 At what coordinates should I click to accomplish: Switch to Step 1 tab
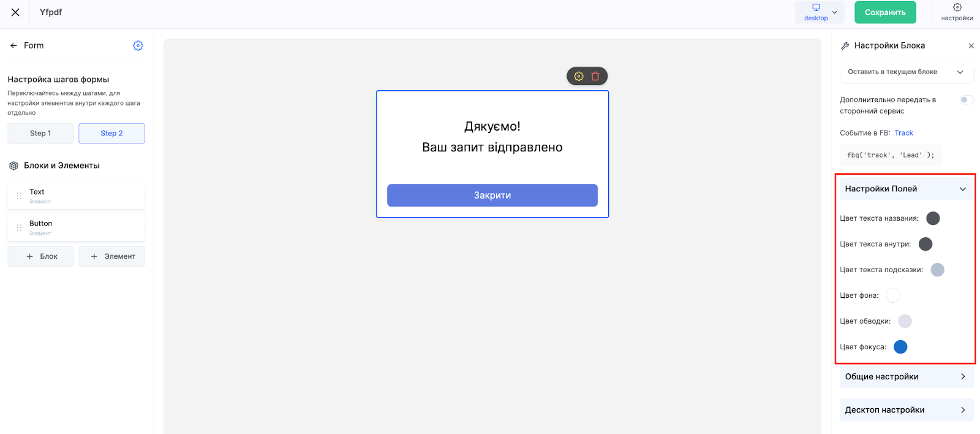(x=40, y=134)
